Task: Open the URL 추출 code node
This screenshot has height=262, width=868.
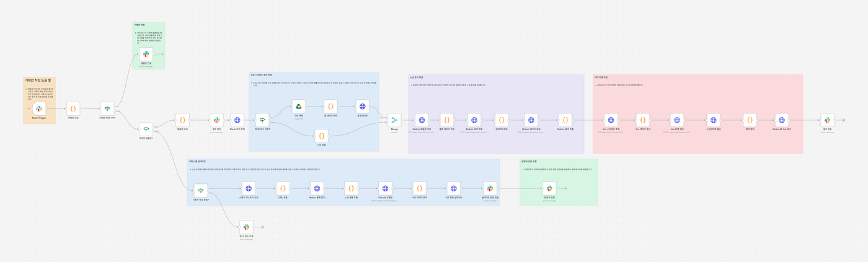Action: (282, 188)
